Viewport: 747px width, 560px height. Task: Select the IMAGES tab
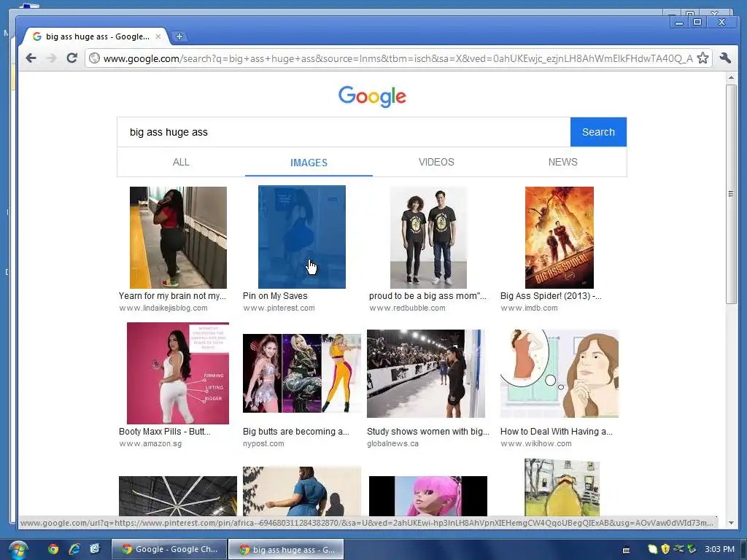309,163
